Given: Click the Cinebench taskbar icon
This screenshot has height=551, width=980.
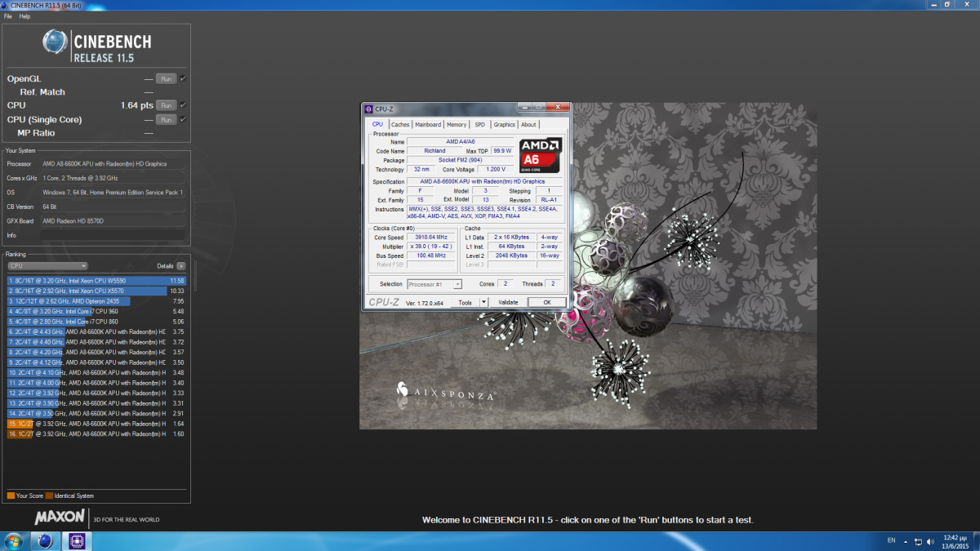Looking at the screenshot, I should tap(45, 541).
